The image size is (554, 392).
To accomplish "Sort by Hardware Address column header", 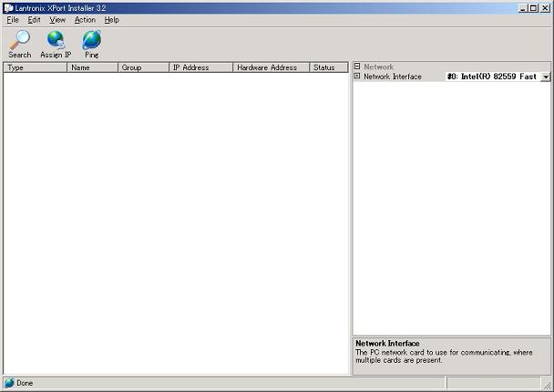I will tap(271, 67).
